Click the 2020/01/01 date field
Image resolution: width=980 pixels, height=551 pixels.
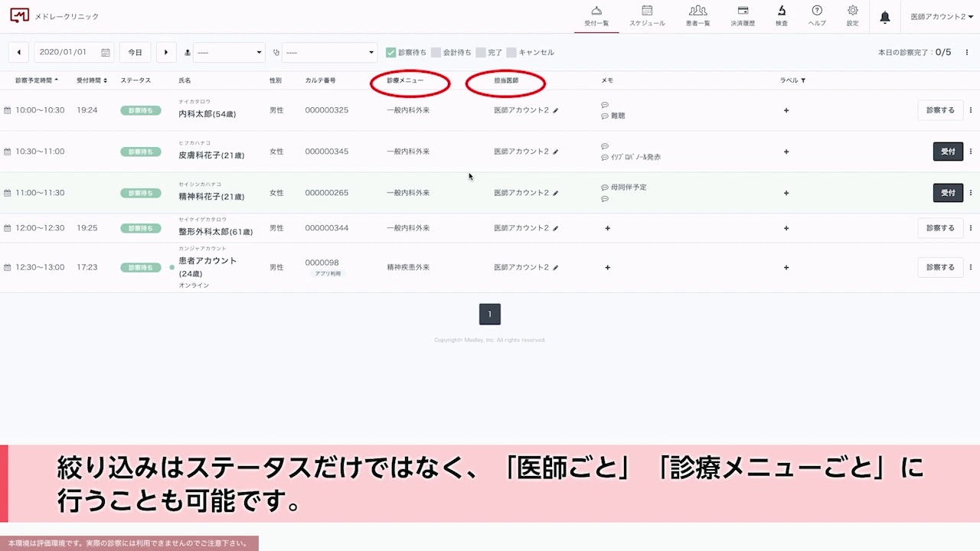click(x=75, y=52)
